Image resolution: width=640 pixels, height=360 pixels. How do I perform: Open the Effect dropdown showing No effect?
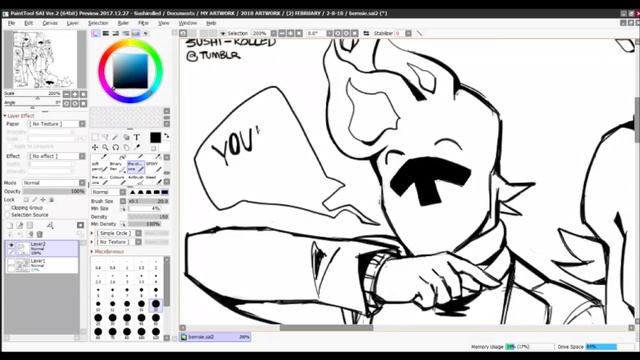pos(57,156)
